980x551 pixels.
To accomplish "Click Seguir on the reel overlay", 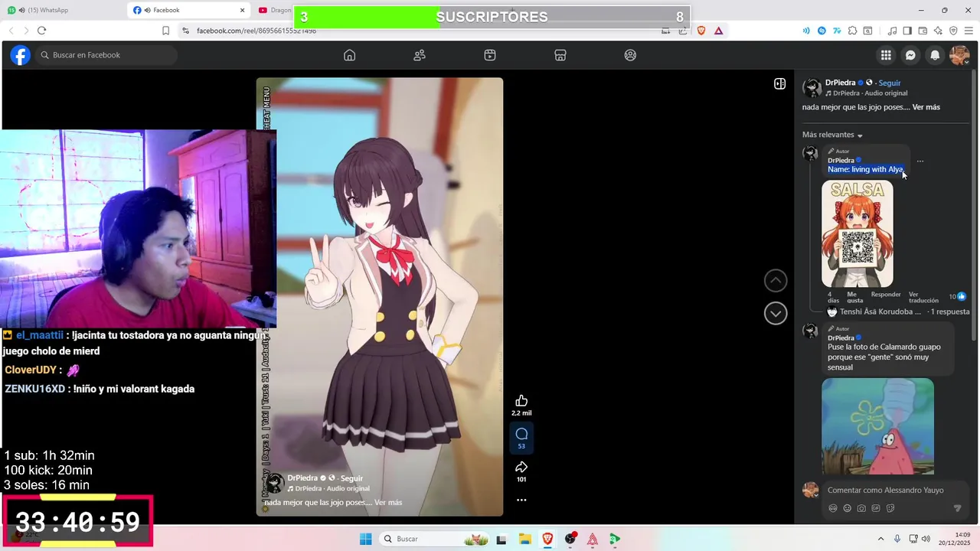I will pos(351,478).
